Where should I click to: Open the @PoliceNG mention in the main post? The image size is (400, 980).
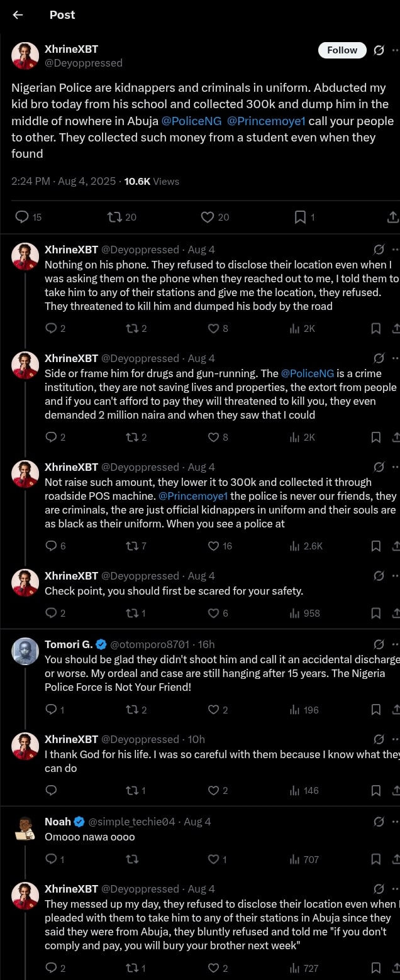pyautogui.click(x=192, y=121)
